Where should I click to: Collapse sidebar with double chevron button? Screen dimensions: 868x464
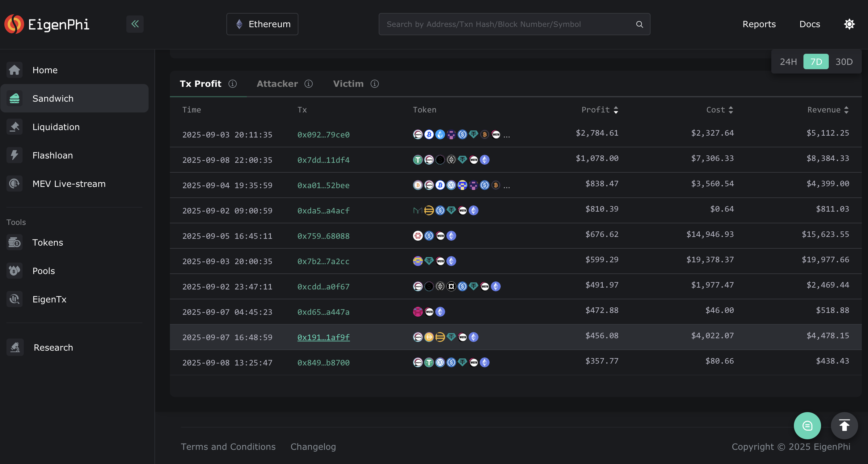coord(135,24)
